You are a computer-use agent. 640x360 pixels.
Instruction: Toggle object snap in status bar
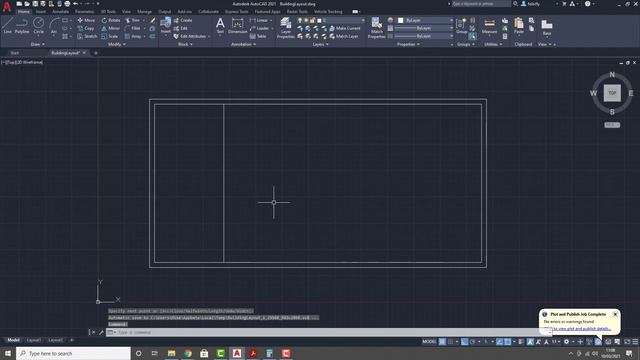507,342
